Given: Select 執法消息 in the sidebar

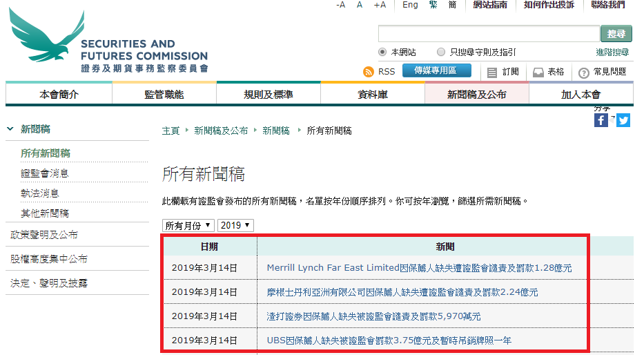Looking at the screenshot, I should coord(40,193).
